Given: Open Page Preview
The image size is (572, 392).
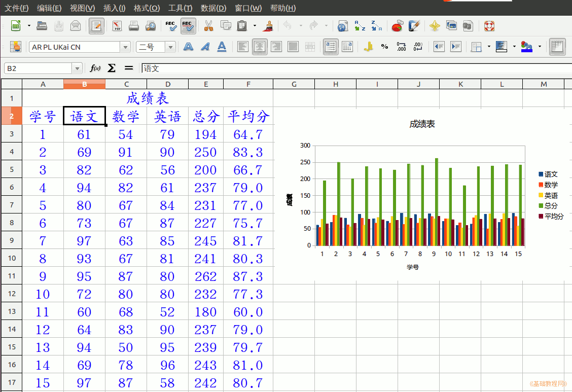Looking at the screenshot, I should coord(151,26).
